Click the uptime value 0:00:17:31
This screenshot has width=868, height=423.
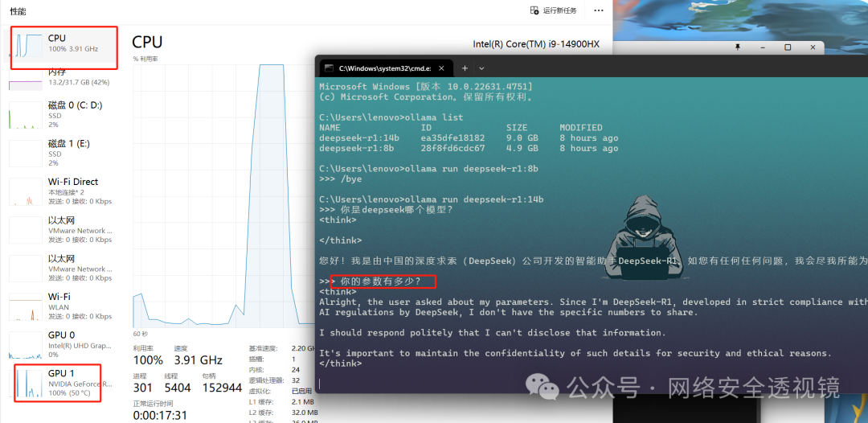point(160,415)
